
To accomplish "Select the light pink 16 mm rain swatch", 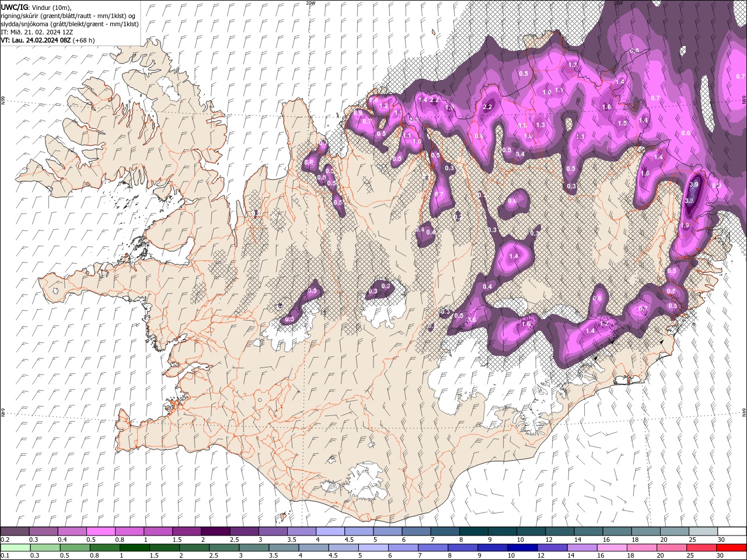I will 612,548.
